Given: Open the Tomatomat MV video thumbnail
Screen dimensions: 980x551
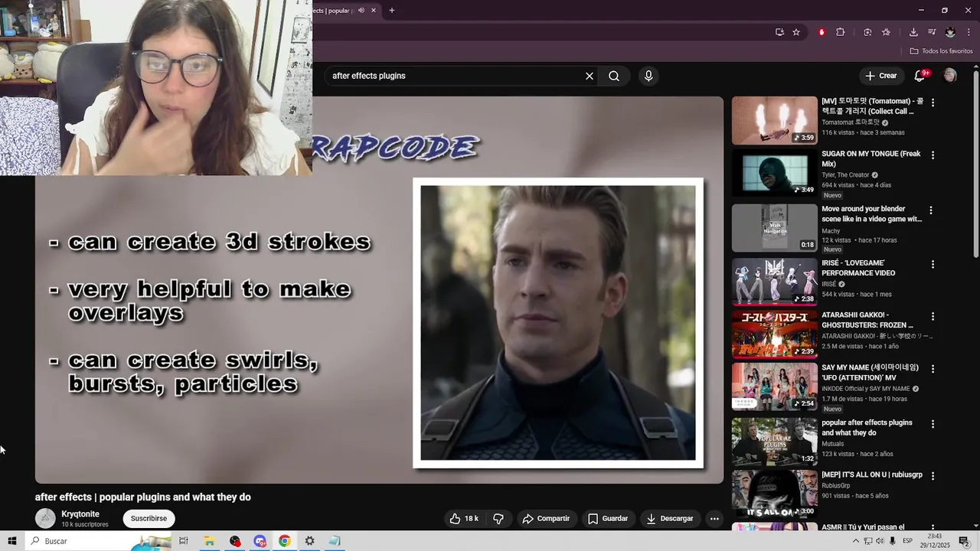Looking at the screenshot, I should click(x=774, y=120).
